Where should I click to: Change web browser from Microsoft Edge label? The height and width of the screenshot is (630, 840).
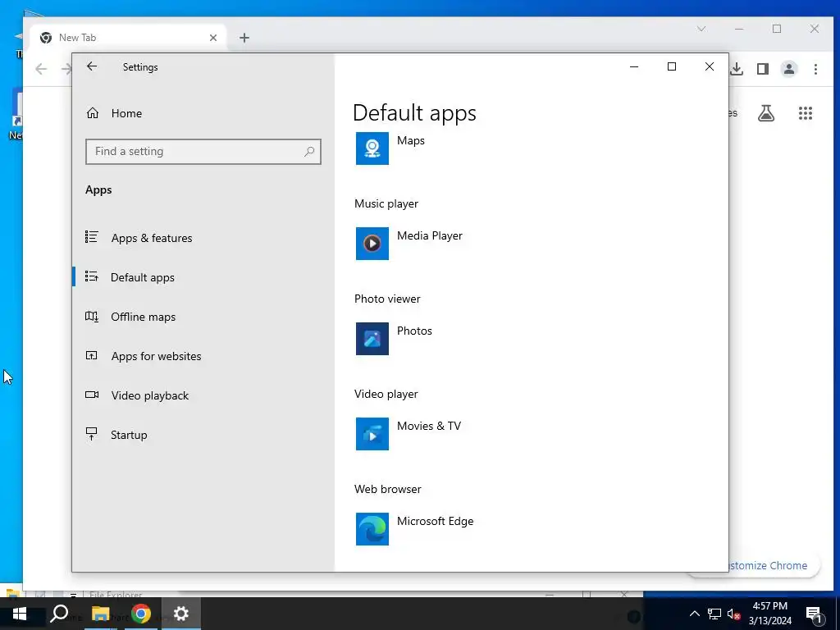pyautogui.click(x=435, y=521)
